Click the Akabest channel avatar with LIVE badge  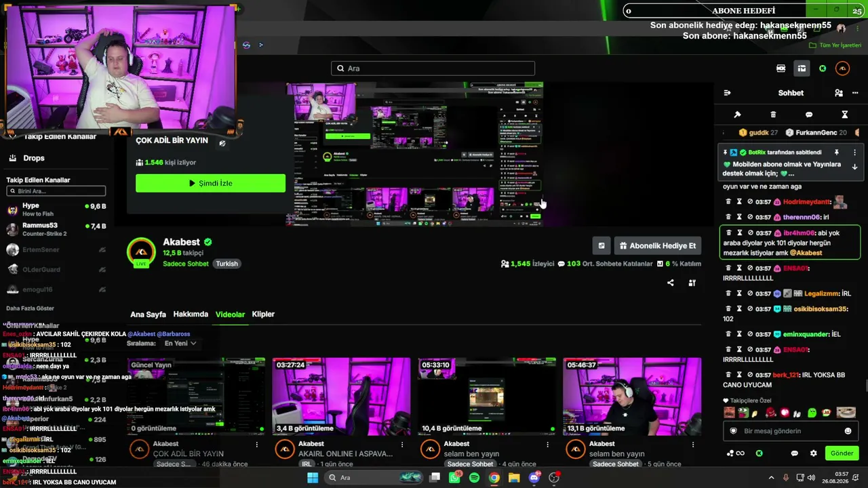tap(141, 253)
